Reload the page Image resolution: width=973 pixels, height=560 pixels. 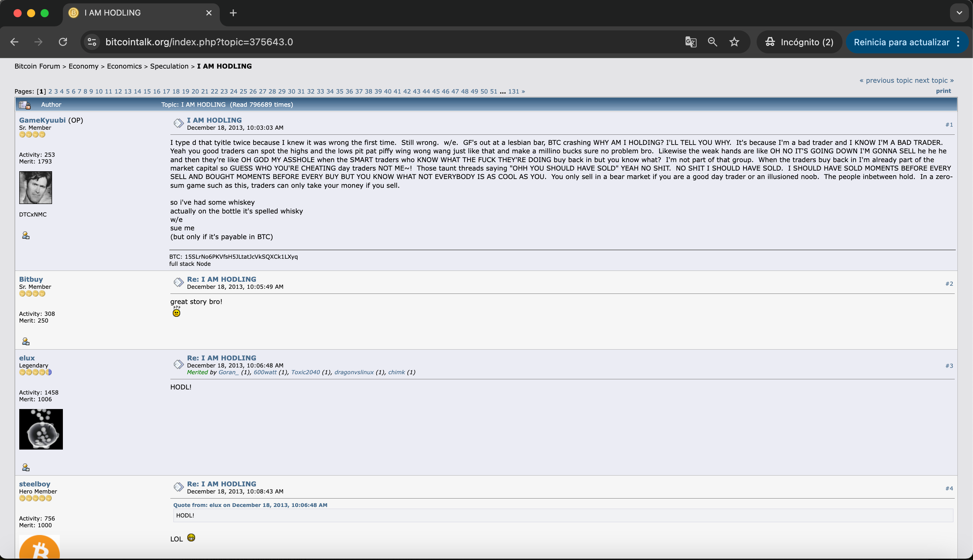(63, 42)
